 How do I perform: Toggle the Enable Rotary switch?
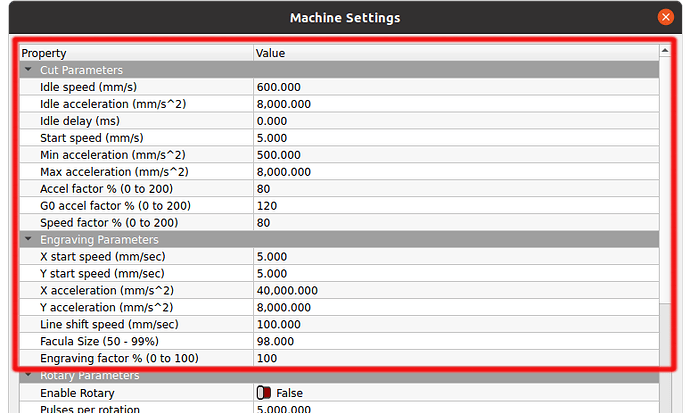pyautogui.click(x=264, y=393)
